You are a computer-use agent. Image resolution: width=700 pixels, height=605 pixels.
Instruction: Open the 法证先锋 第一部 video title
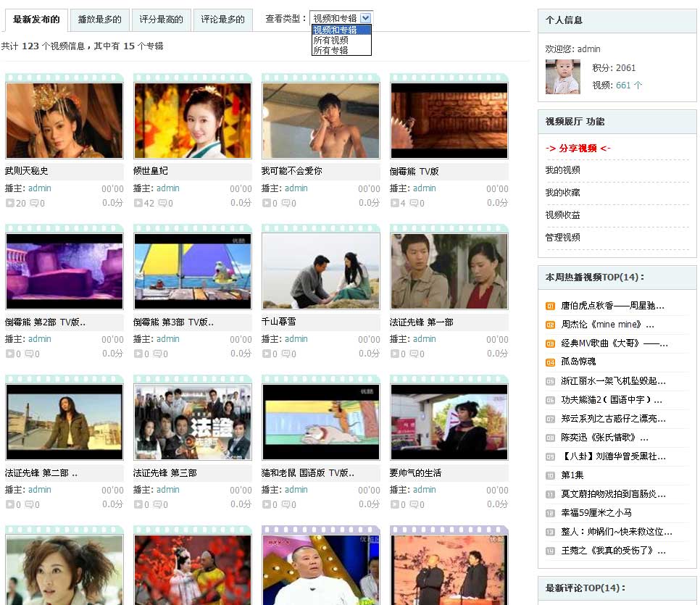[422, 322]
